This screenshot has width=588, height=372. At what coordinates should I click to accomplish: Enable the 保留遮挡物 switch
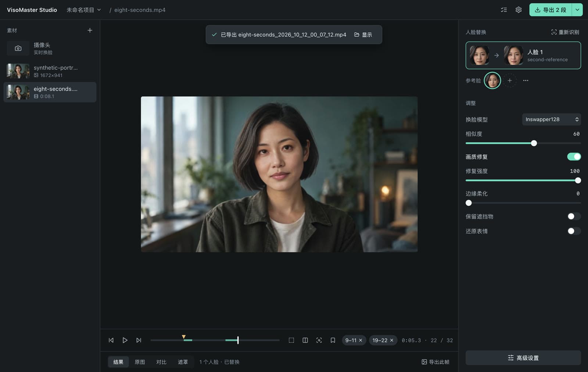pos(574,217)
